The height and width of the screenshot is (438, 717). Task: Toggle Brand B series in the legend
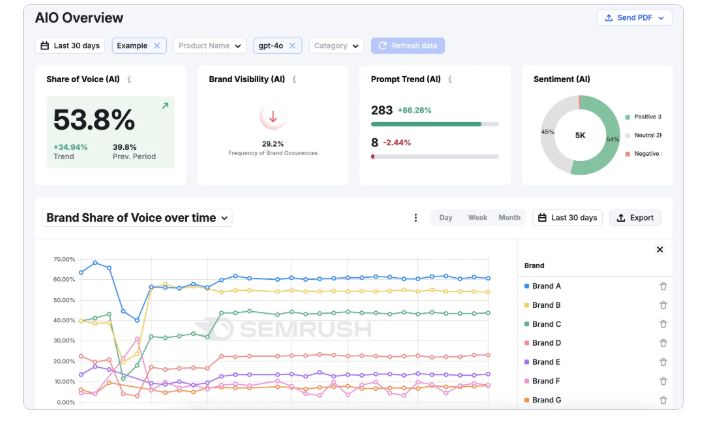(546, 305)
